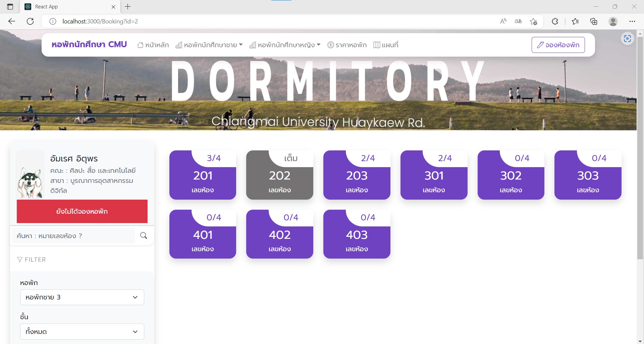The height and width of the screenshot is (344, 644).
Task: Click the coin icon beside ราคาหอพัก
Action: coord(330,45)
